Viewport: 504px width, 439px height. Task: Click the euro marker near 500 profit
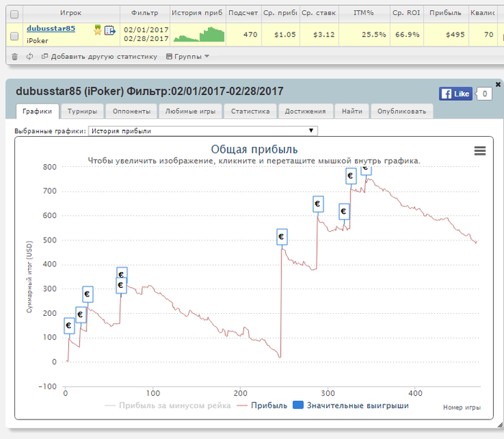282,237
